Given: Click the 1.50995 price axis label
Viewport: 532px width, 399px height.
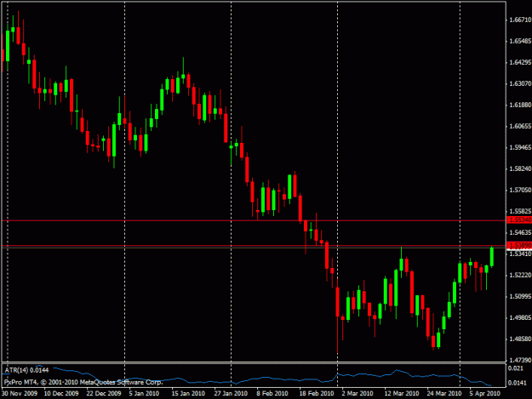Looking at the screenshot, I should pos(520,296).
